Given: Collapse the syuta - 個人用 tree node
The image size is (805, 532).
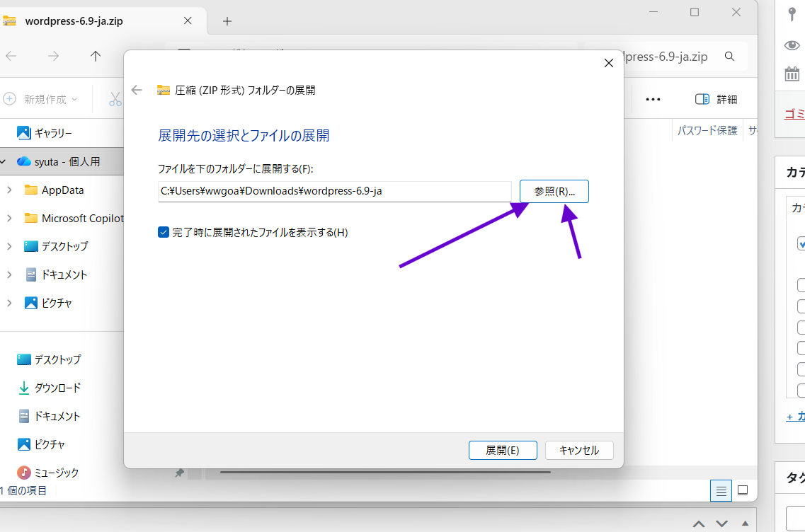Looking at the screenshot, I should click(4, 161).
